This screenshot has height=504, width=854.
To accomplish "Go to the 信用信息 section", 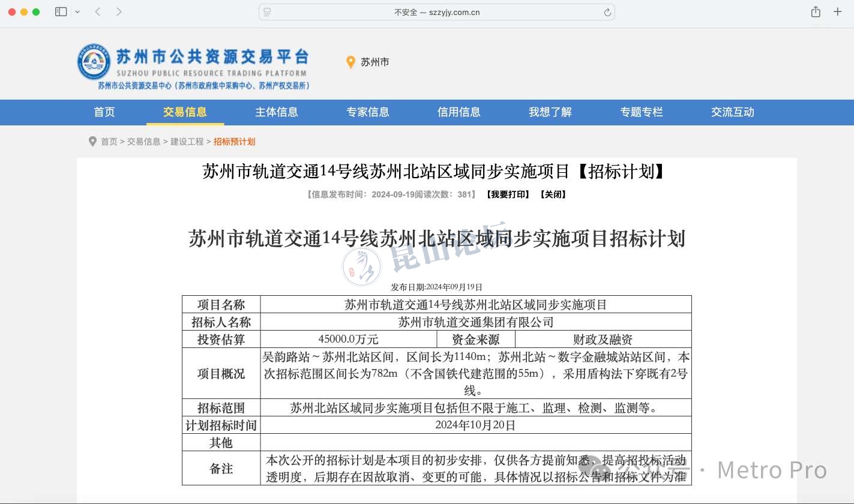I will (x=459, y=112).
